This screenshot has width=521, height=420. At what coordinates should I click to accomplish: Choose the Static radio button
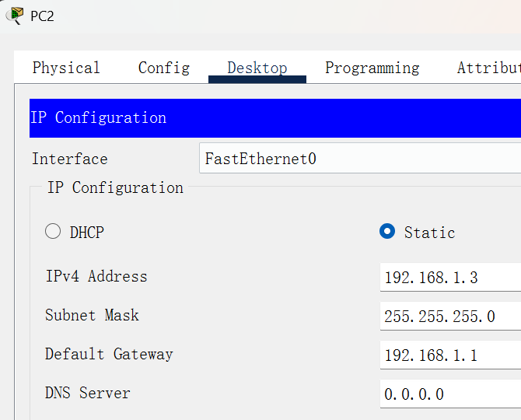pyautogui.click(x=387, y=231)
